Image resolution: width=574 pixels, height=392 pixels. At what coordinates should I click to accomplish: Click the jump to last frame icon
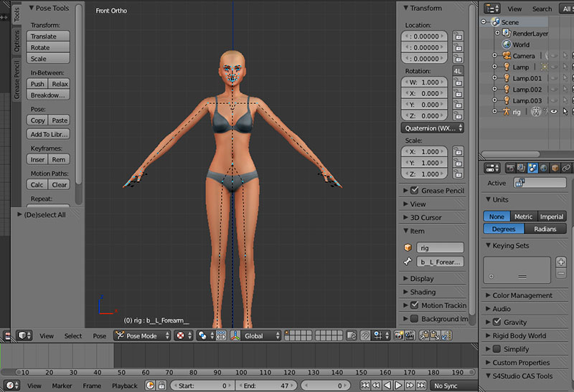[420, 386]
